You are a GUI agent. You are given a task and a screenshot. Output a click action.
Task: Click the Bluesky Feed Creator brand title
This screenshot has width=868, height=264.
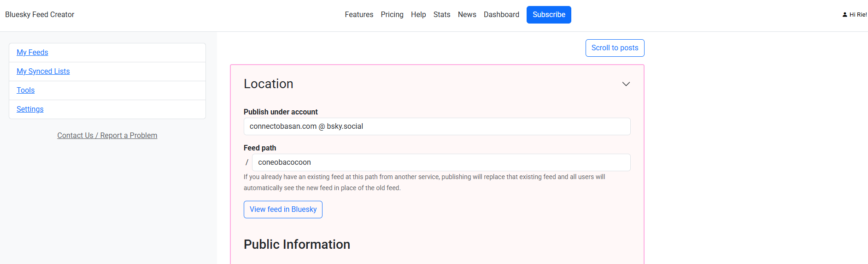coord(40,15)
